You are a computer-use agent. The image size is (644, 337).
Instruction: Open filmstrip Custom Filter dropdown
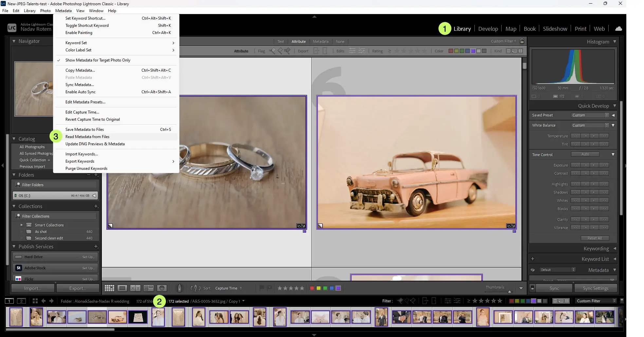point(596,301)
